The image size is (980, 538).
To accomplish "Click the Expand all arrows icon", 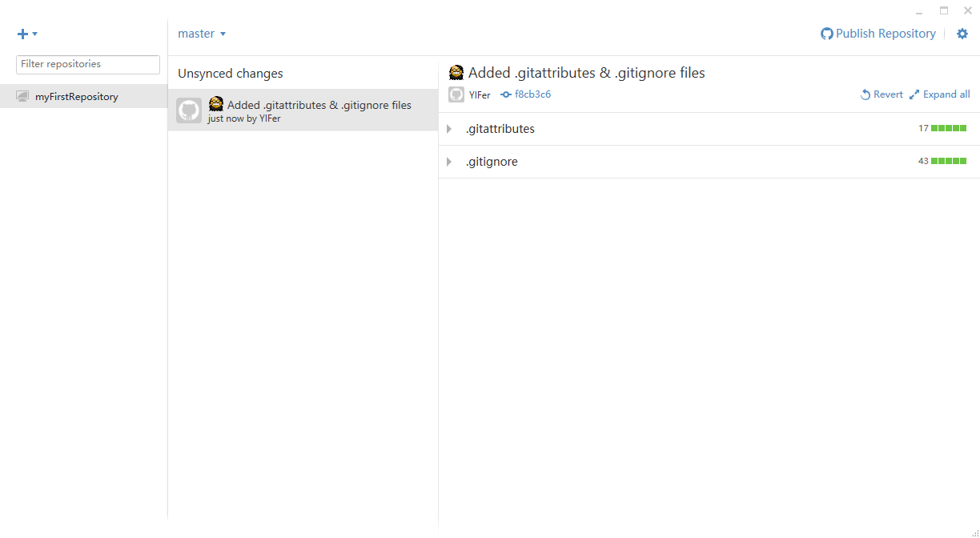I will (x=914, y=94).
